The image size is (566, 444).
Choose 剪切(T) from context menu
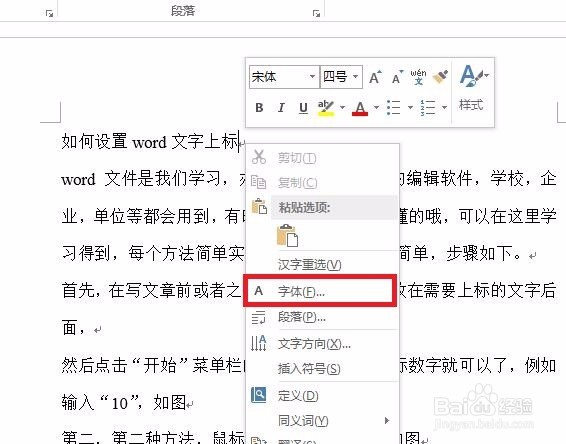pos(322,158)
